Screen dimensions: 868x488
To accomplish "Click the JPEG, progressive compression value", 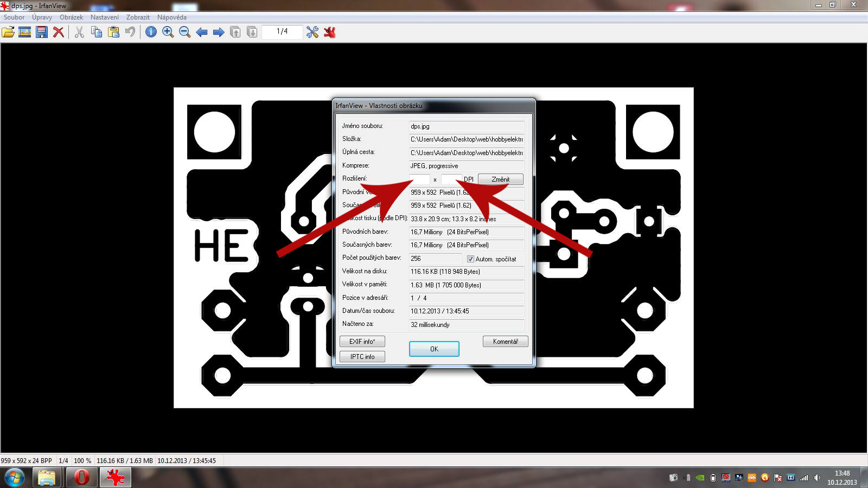I will click(467, 166).
